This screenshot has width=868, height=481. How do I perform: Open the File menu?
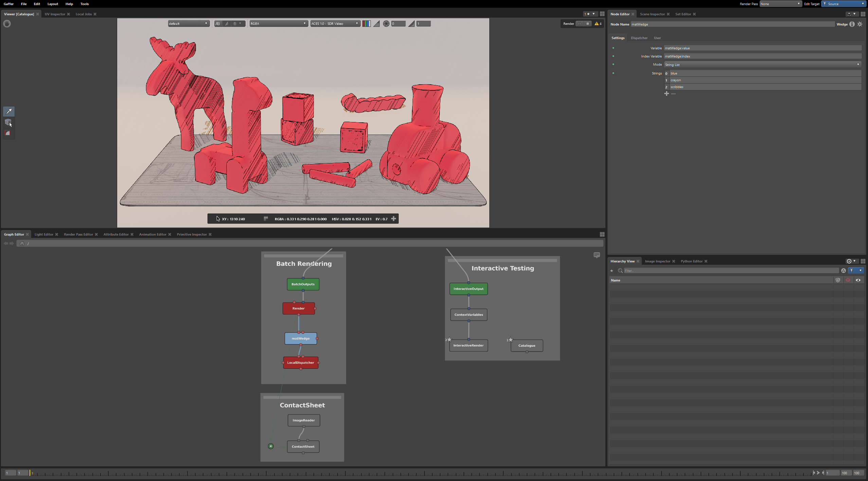pos(24,4)
